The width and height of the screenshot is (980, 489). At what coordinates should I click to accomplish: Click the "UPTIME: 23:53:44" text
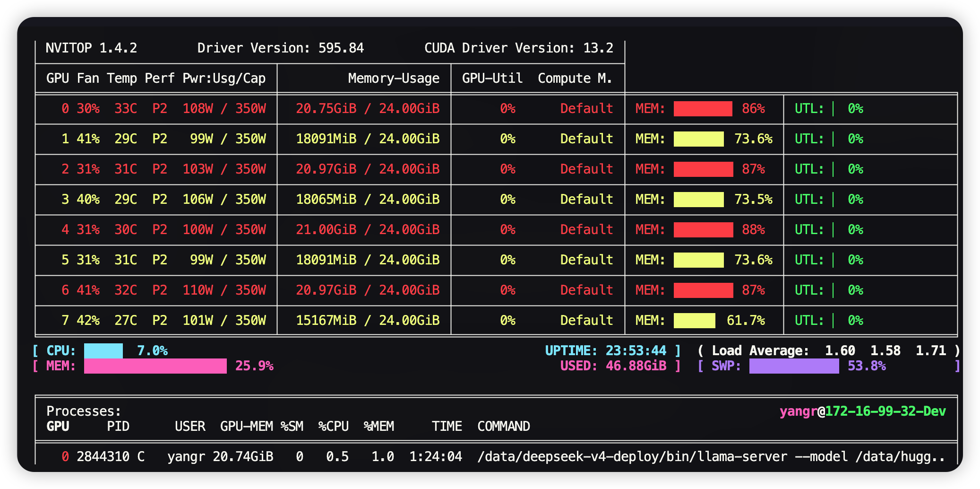click(606, 350)
